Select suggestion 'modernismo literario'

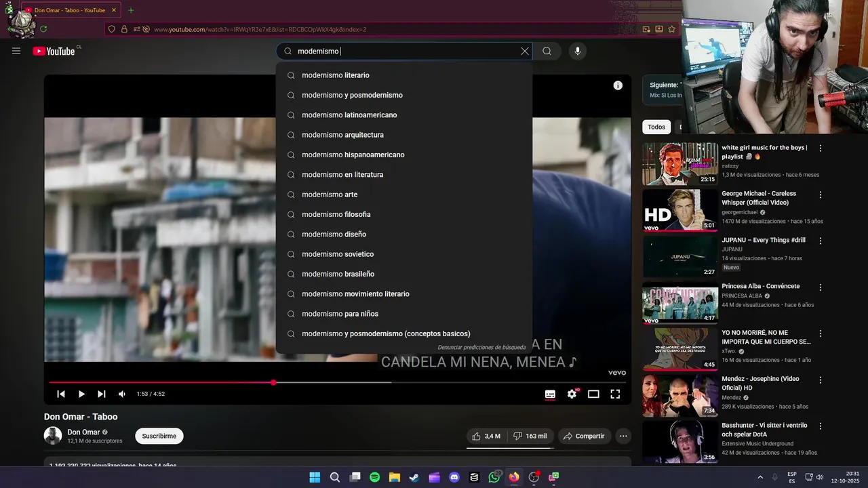click(x=403, y=75)
